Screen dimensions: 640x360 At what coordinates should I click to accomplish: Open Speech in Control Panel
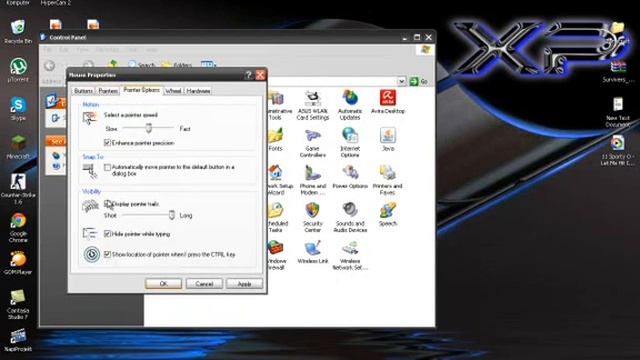tap(387, 215)
